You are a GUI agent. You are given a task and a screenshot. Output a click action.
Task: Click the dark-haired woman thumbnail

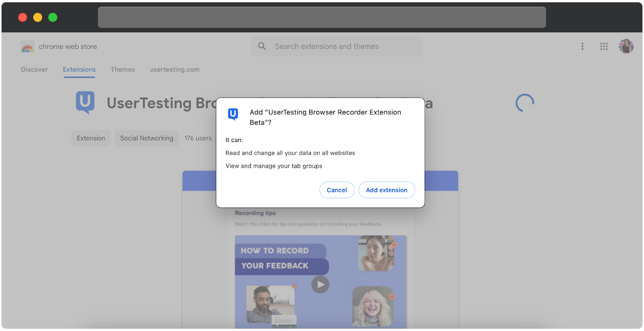coord(376,253)
